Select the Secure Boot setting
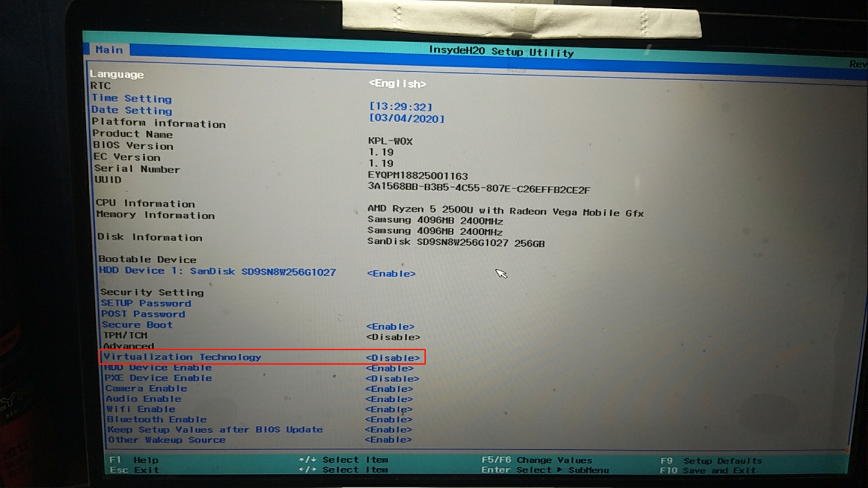868x488 pixels. pos(137,325)
